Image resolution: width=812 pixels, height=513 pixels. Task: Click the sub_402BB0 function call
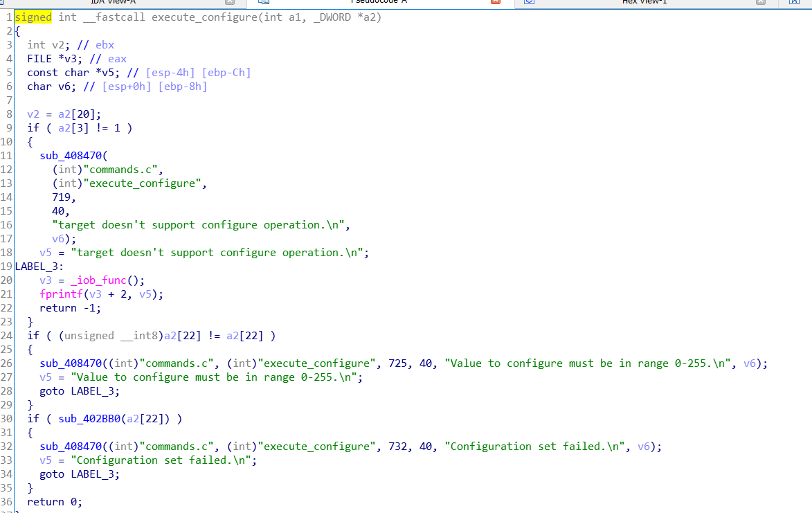coord(89,419)
